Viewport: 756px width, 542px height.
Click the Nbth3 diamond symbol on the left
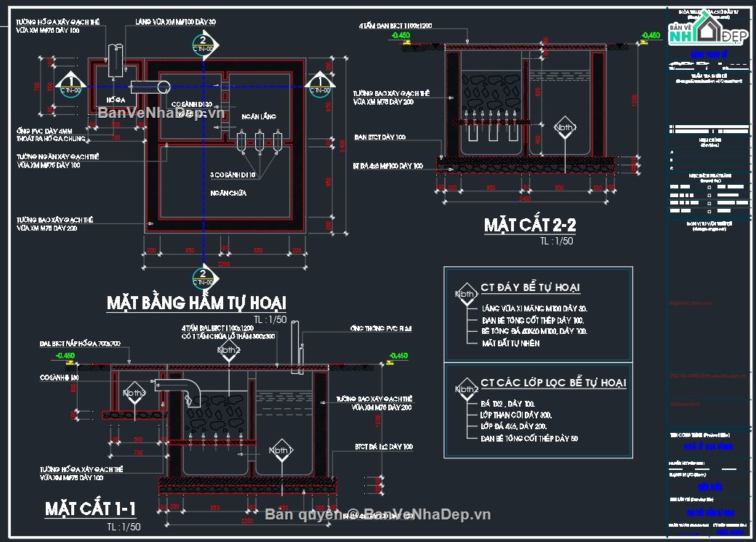pyautogui.click(x=134, y=393)
